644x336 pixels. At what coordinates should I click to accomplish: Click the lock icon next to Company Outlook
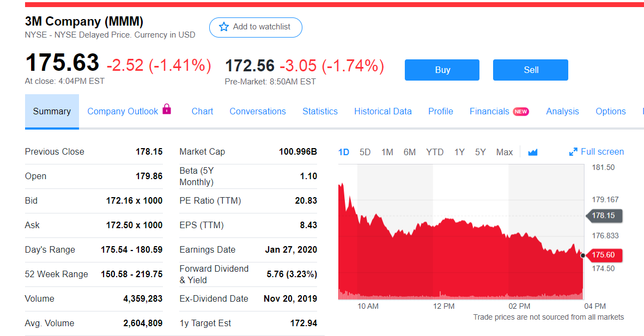pos(167,109)
